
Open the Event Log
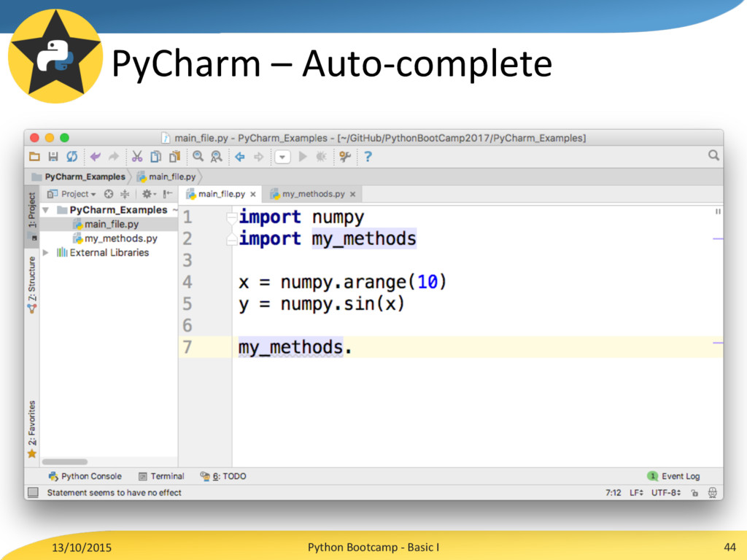tap(673, 476)
